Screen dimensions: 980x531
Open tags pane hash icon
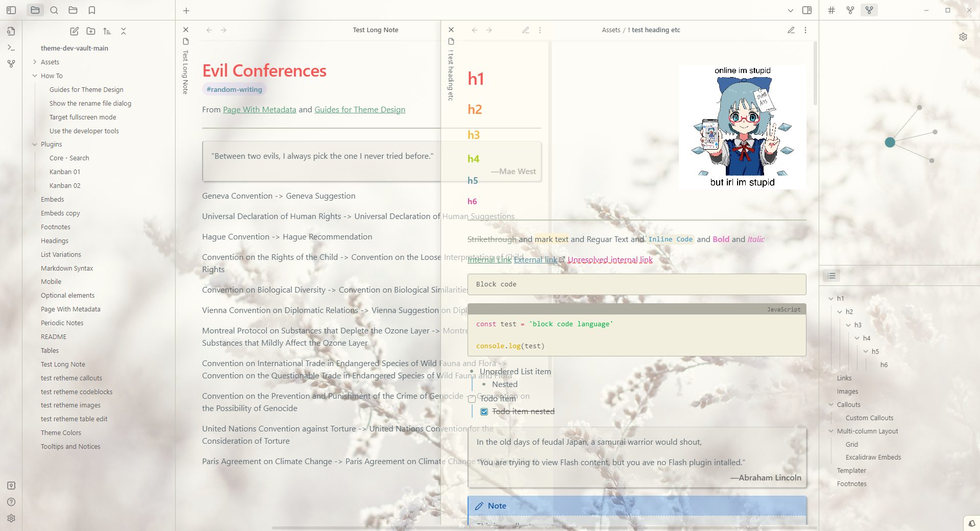831,10
